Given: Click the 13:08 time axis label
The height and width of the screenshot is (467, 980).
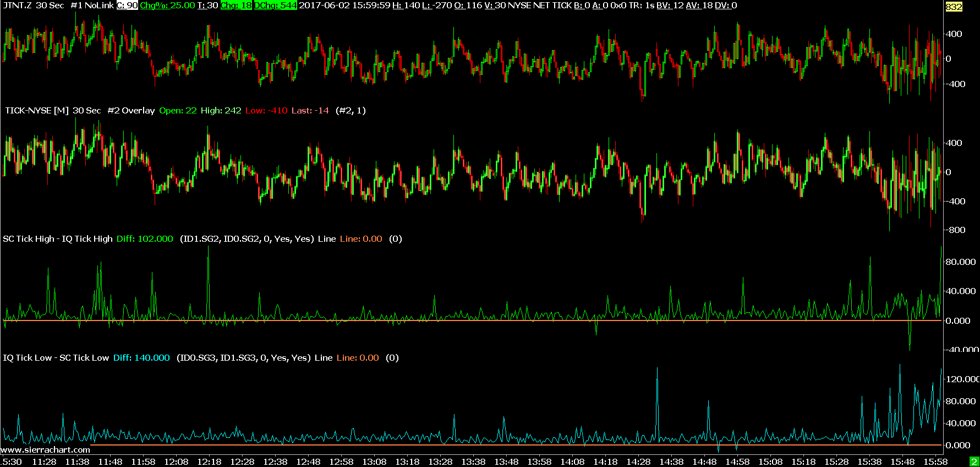Looking at the screenshot, I should point(374,462).
